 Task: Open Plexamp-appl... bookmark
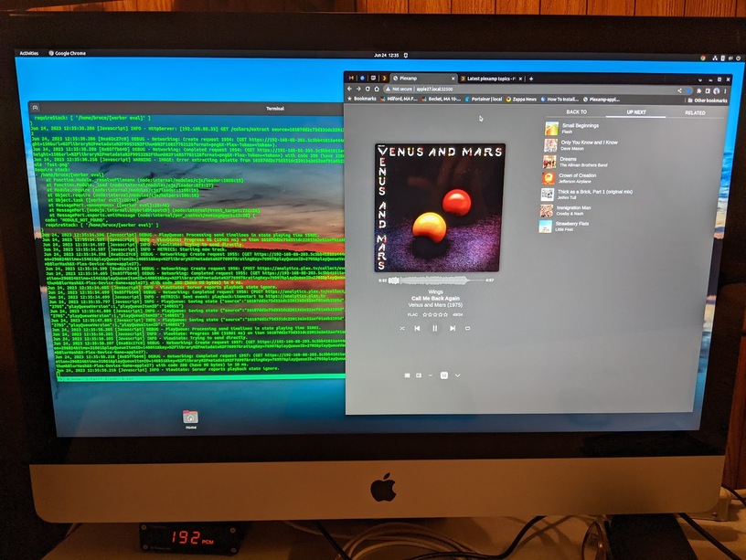[x=602, y=100]
